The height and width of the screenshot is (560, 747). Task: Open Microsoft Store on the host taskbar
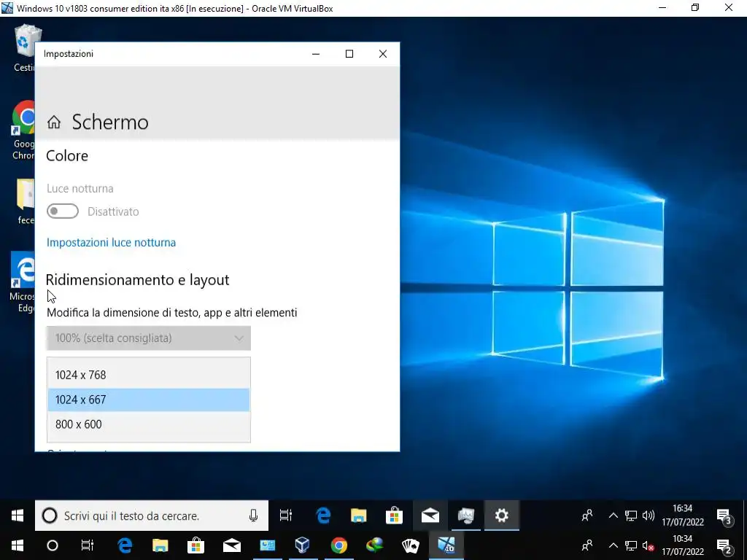coord(196,545)
